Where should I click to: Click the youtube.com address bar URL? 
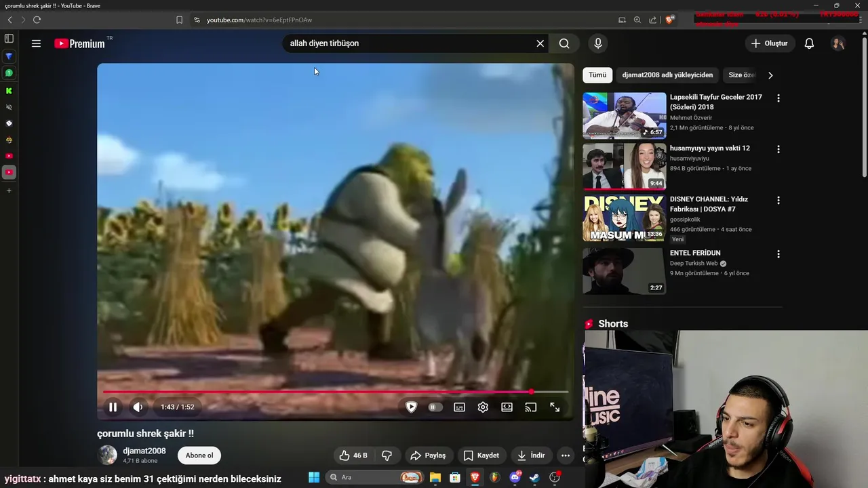coord(259,20)
